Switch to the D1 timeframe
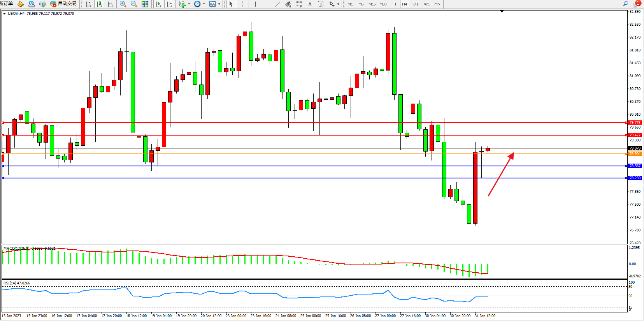Screen dimensions: 644x321 [416, 4]
